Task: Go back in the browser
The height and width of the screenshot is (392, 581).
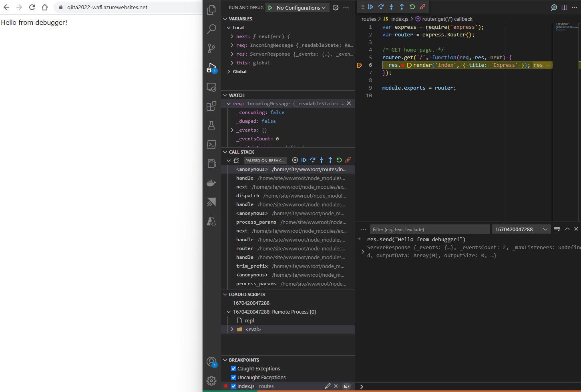Action: pyautogui.click(x=6, y=7)
